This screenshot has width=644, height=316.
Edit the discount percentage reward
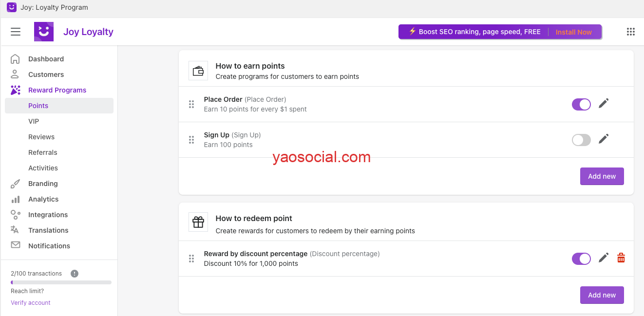click(x=604, y=258)
